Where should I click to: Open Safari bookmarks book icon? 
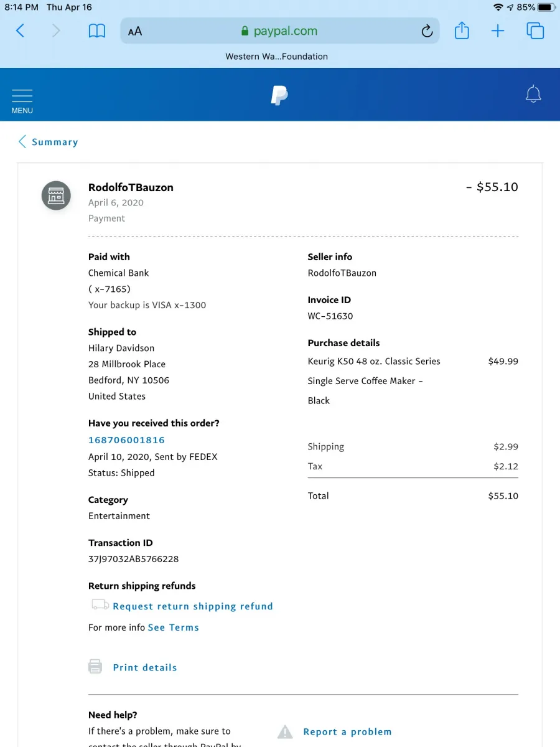(97, 31)
